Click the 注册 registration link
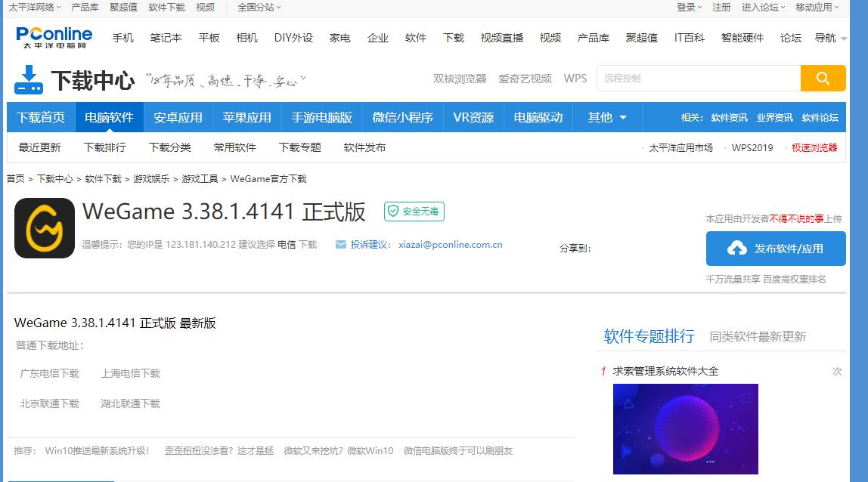This screenshot has height=482, width=868. click(x=721, y=7)
